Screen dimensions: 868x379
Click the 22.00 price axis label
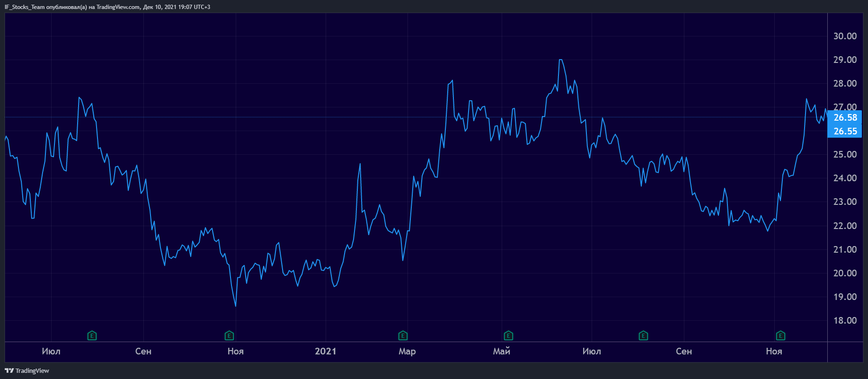pos(845,226)
